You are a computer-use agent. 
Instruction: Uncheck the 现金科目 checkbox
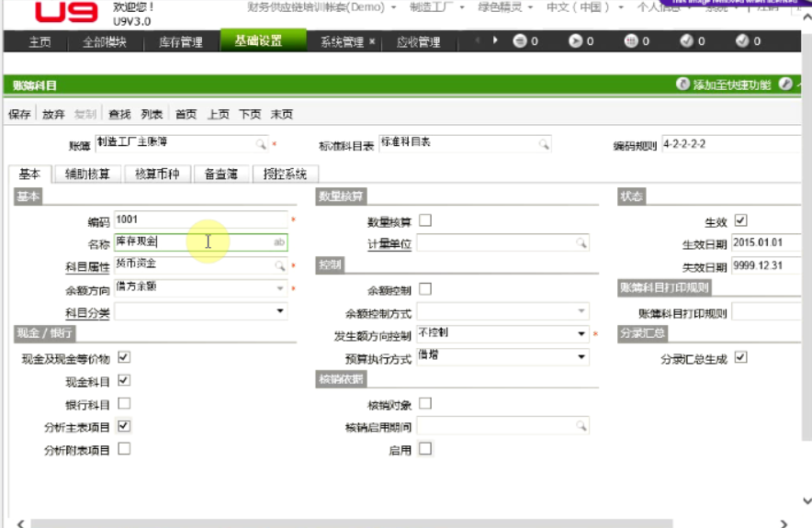point(124,380)
